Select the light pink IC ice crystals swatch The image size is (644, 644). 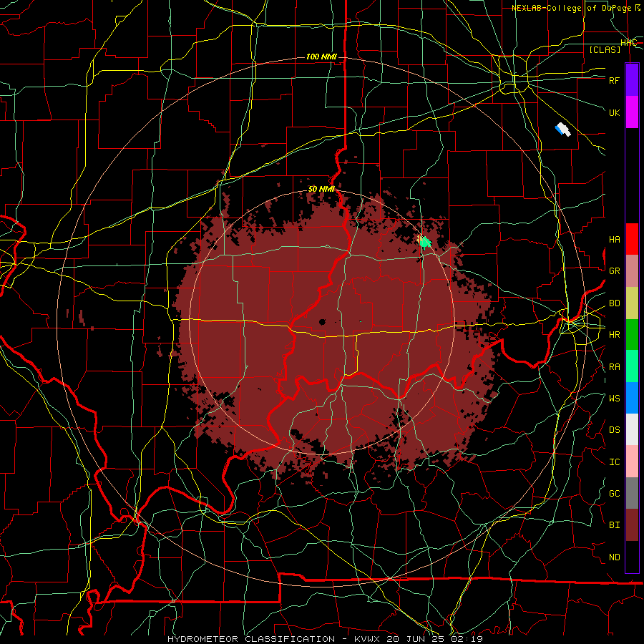click(632, 462)
